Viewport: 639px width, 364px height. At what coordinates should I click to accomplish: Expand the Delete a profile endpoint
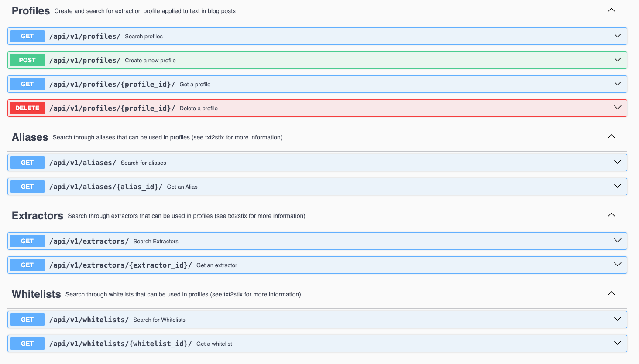click(x=617, y=108)
